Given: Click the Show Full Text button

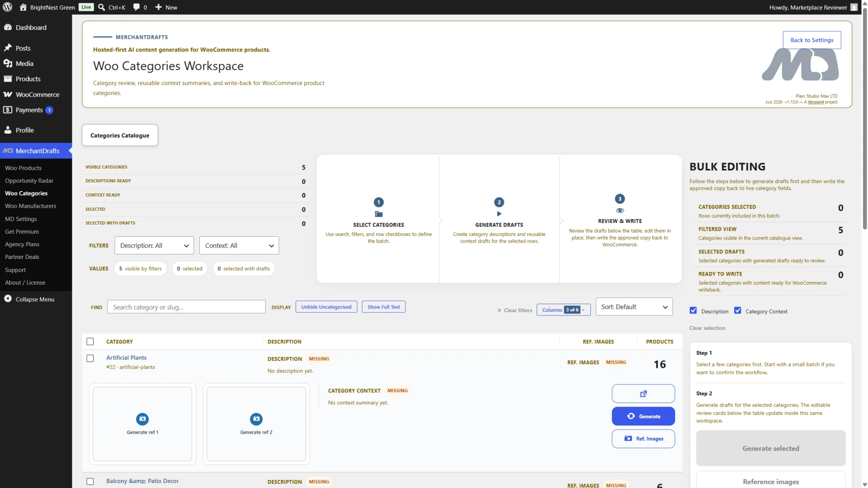Looking at the screenshot, I should coord(383,307).
